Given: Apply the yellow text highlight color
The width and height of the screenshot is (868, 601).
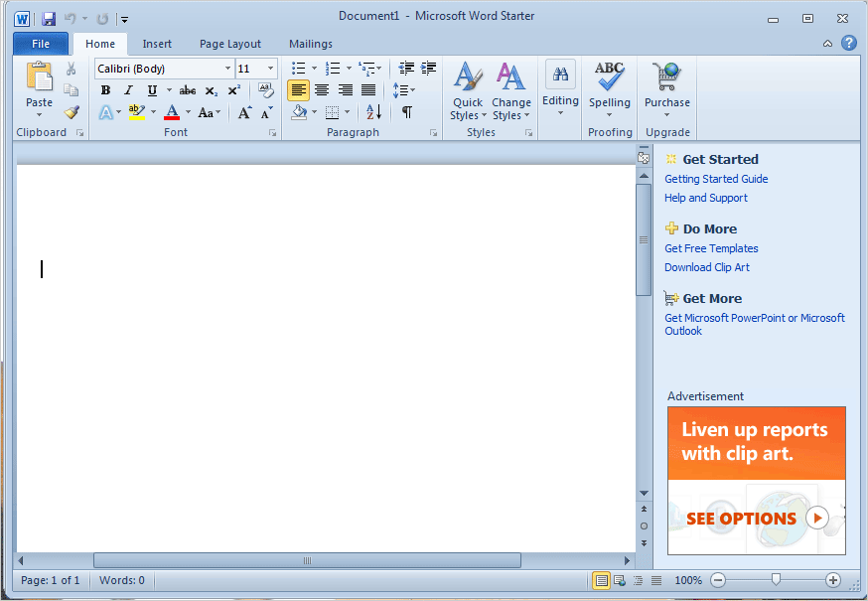Looking at the screenshot, I should point(136,112).
